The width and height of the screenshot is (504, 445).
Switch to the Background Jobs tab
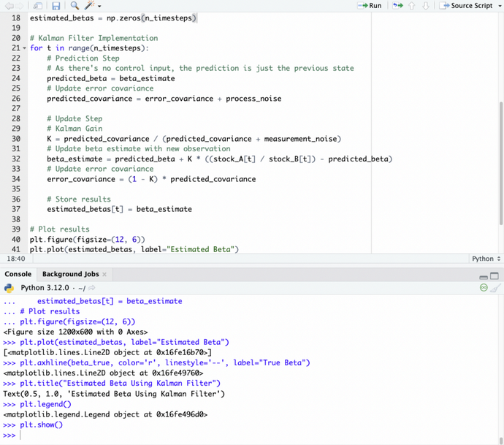click(70, 274)
